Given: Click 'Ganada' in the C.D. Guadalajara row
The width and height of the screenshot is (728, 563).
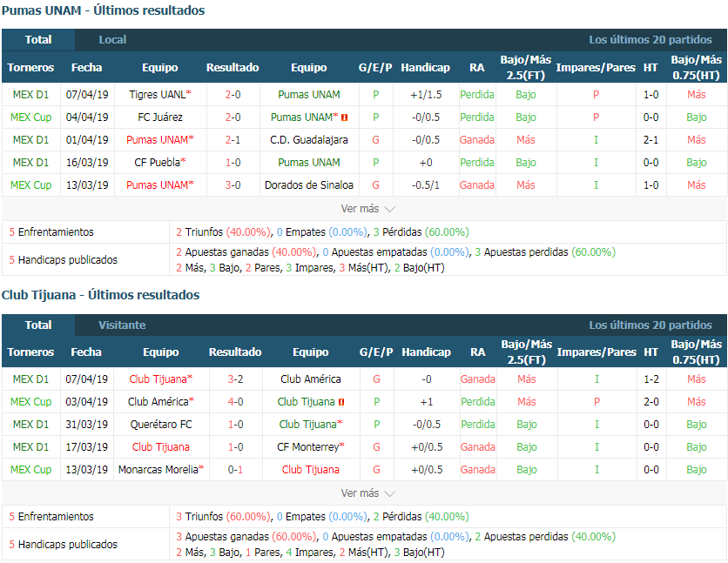Looking at the screenshot, I should pos(477,140).
